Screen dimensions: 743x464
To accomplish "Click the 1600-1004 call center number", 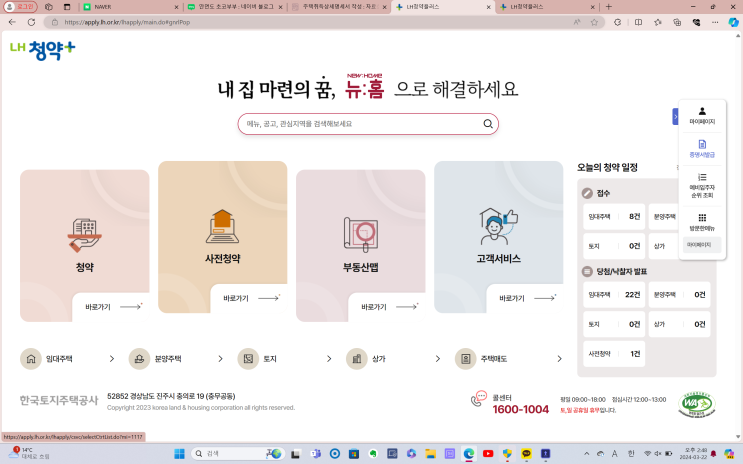I will tap(520, 409).
